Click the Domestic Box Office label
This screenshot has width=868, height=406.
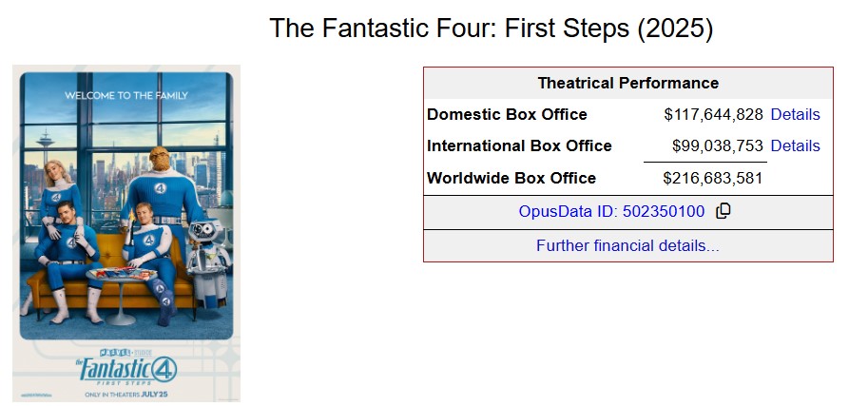tap(507, 115)
